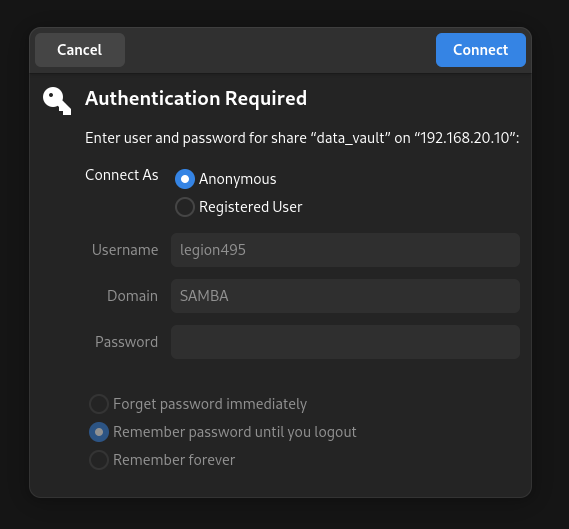Click the Domain field containing SAMBA
This screenshot has height=529, width=569.
point(345,296)
